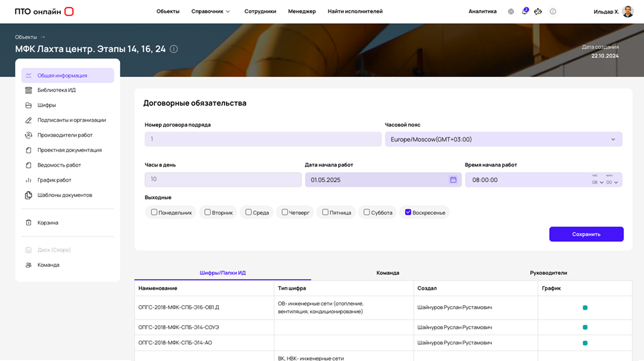Expand the hours selector for start time

[598, 182]
